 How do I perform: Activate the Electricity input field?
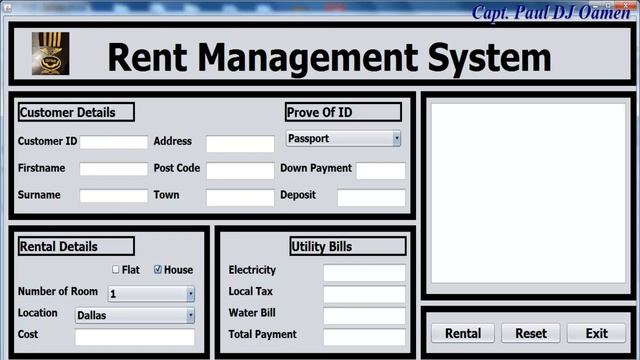[364, 273]
